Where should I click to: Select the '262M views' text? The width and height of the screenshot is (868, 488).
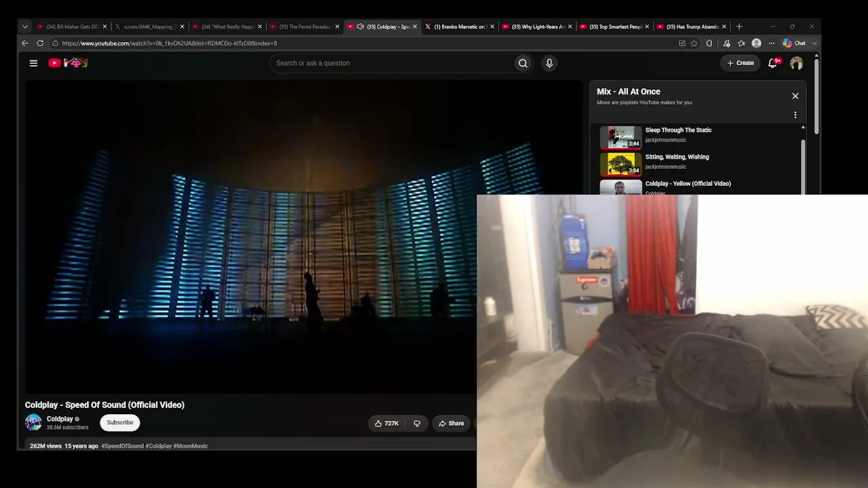(x=45, y=446)
